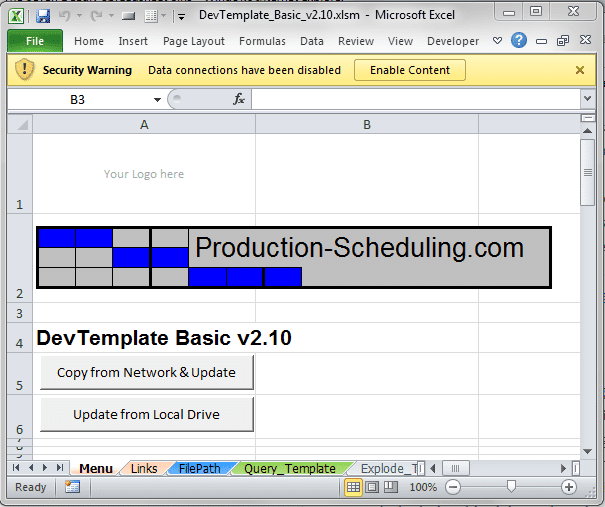Switch to the Data ribbon tab
Screen dimensions: 605x507
click(x=312, y=41)
